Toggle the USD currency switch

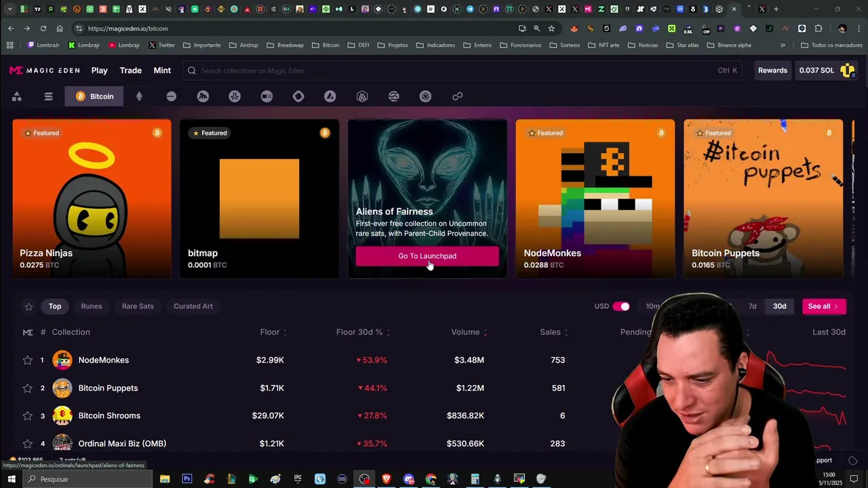[621, 306]
